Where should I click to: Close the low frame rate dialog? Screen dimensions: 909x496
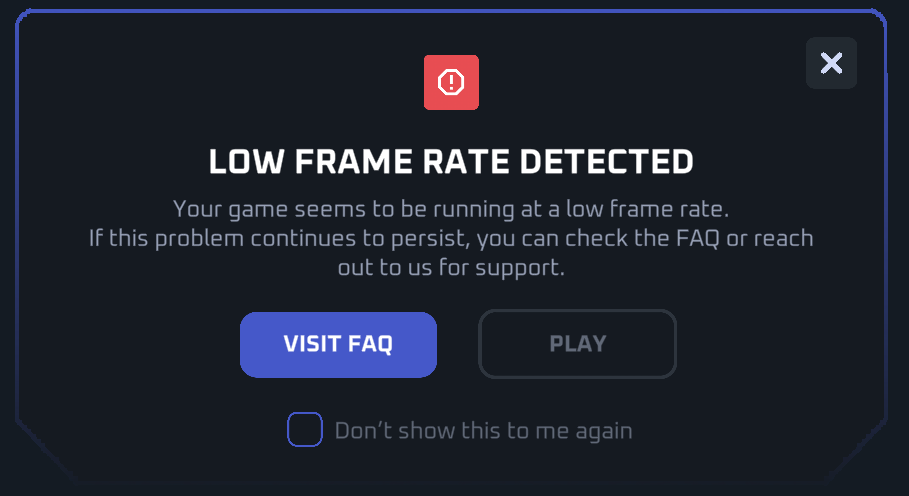click(831, 63)
